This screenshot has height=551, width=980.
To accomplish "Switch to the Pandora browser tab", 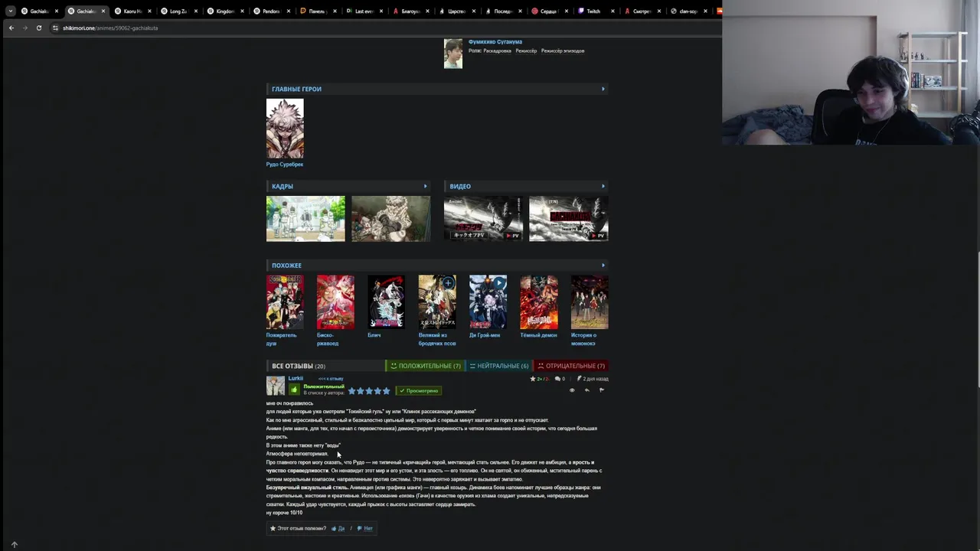I will [271, 11].
